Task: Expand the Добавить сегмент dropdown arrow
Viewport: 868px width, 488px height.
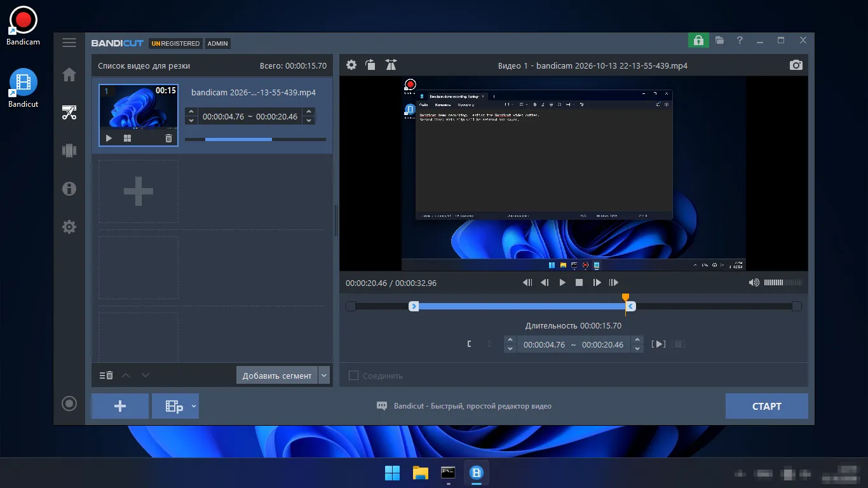Action: click(325, 376)
